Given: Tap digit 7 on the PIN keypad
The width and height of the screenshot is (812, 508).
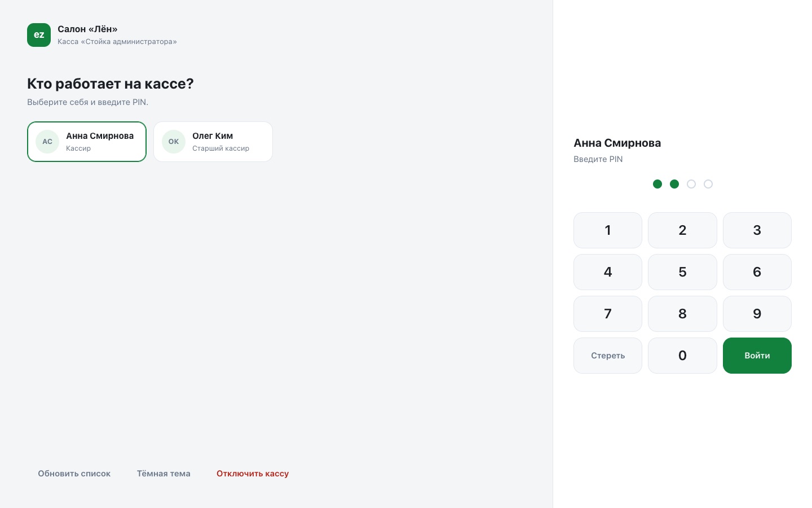Looking at the screenshot, I should pos(608,314).
